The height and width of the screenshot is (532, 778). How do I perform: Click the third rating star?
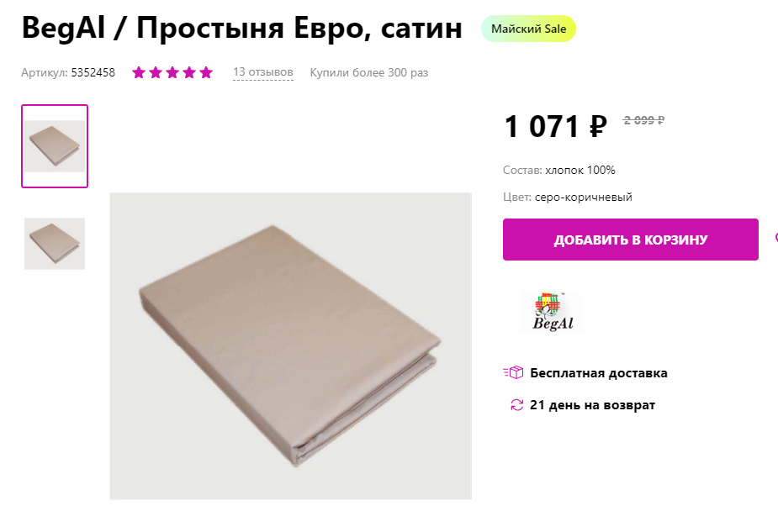tap(172, 72)
